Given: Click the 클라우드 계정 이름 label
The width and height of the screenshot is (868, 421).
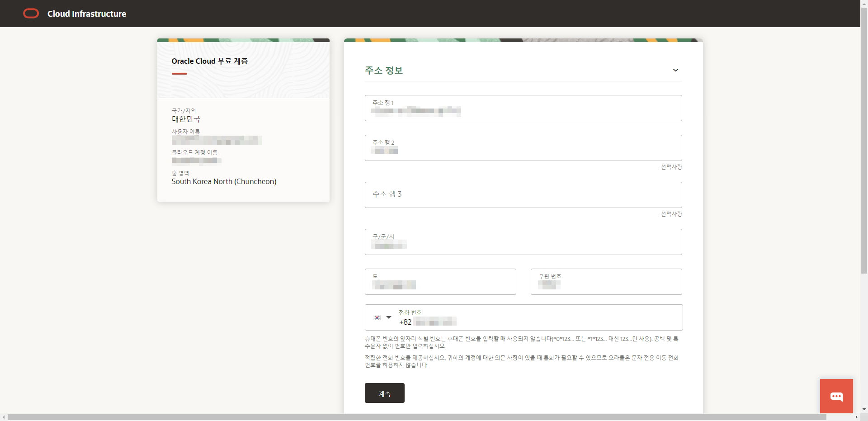Looking at the screenshot, I should tap(194, 152).
